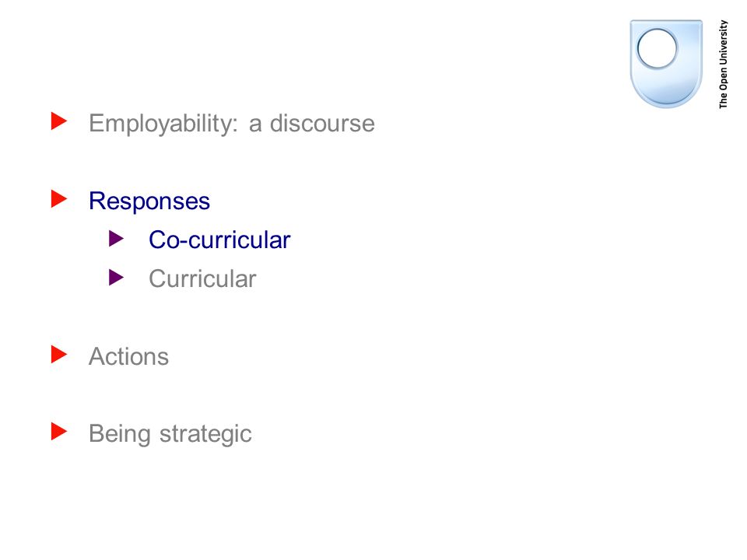
Task: Select the vertical 'The Open University' text
Action: (x=723, y=65)
